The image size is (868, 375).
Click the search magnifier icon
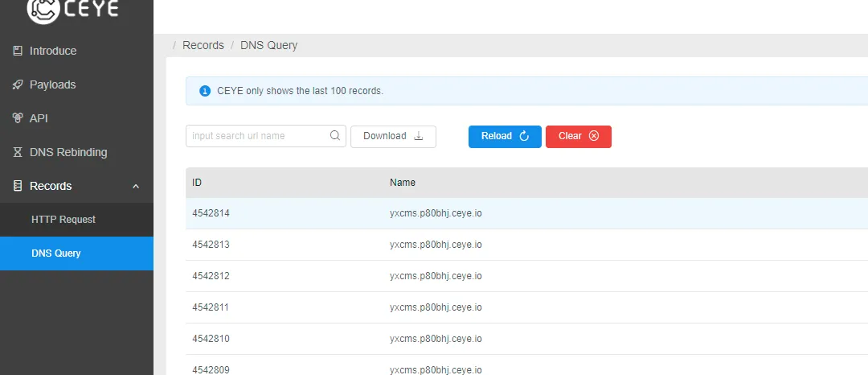[335, 136]
